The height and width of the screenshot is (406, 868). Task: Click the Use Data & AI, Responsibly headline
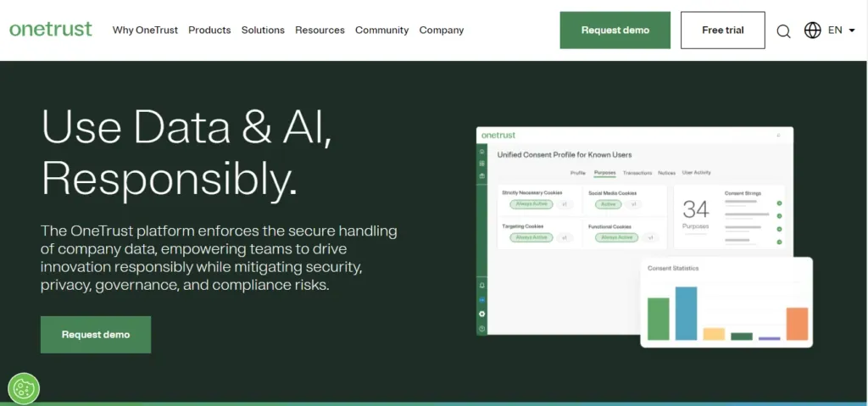click(186, 154)
